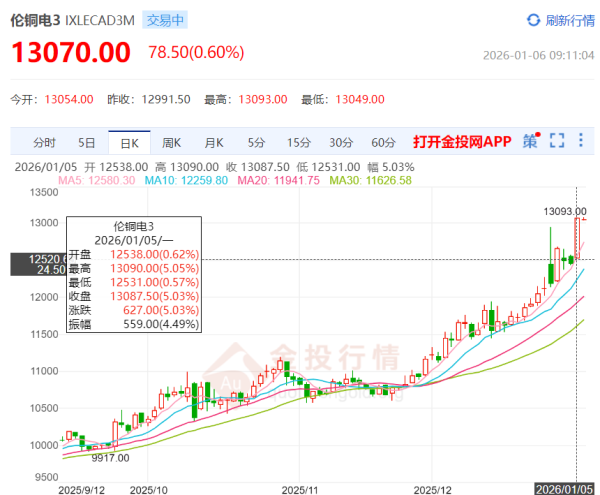Click the tooltip 收盘 13087.50(5.03%) row

click(134, 296)
